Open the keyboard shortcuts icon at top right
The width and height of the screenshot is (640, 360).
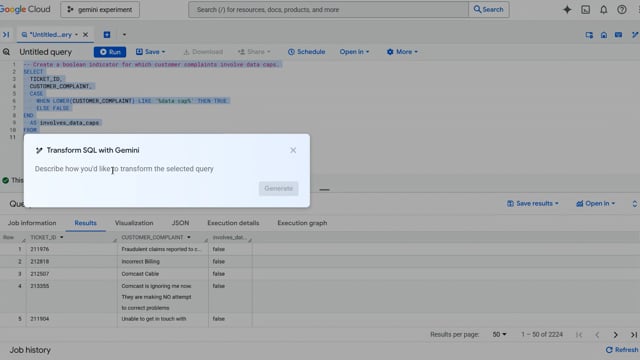click(618, 35)
